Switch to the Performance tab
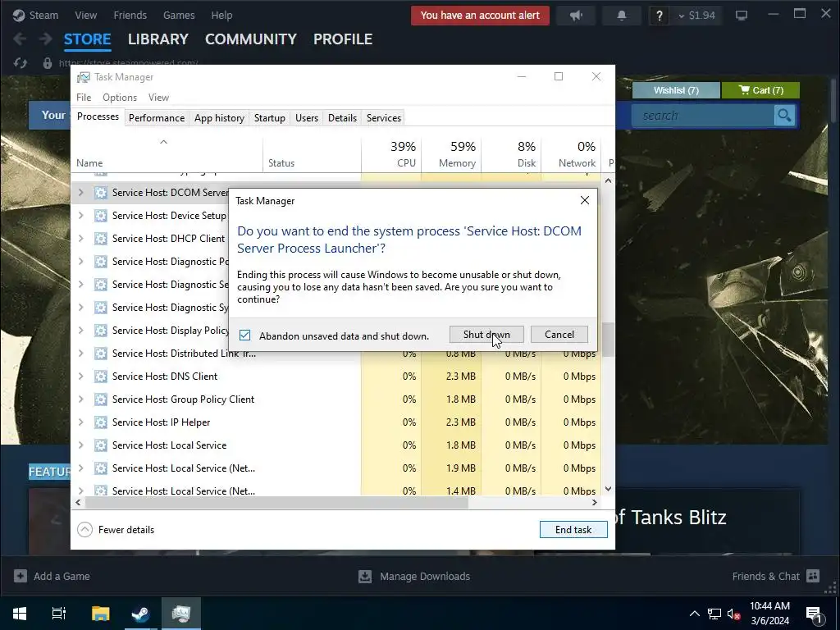Screen dimensions: 840x630 pyautogui.click(x=157, y=118)
